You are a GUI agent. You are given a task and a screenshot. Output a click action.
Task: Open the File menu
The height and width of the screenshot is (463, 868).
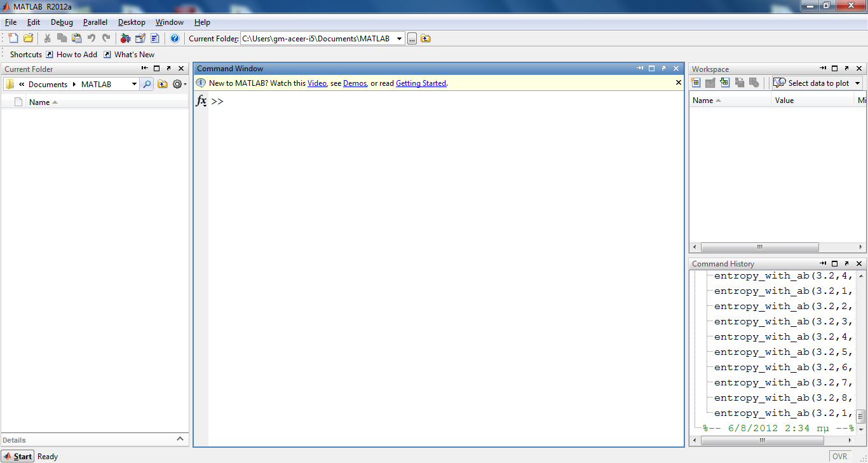(x=10, y=22)
